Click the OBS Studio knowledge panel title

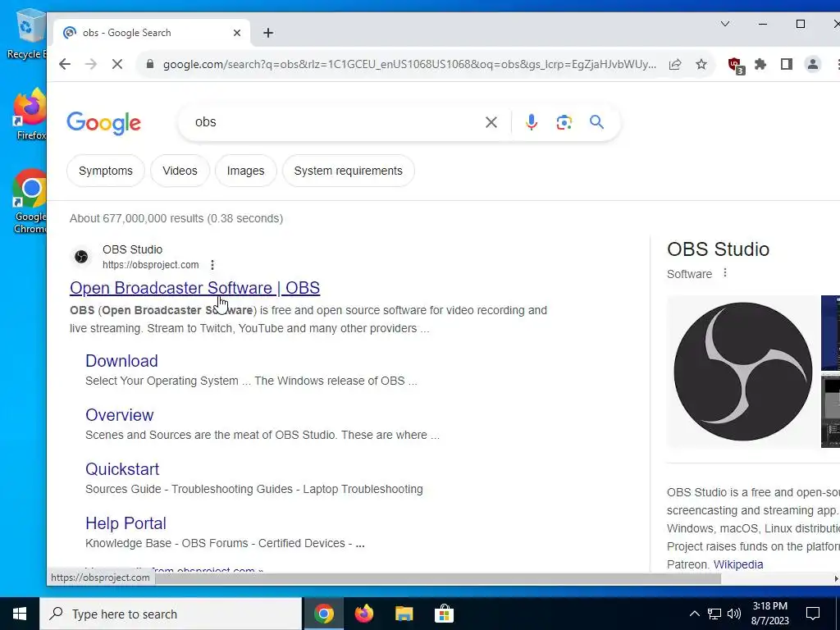[718, 249]
